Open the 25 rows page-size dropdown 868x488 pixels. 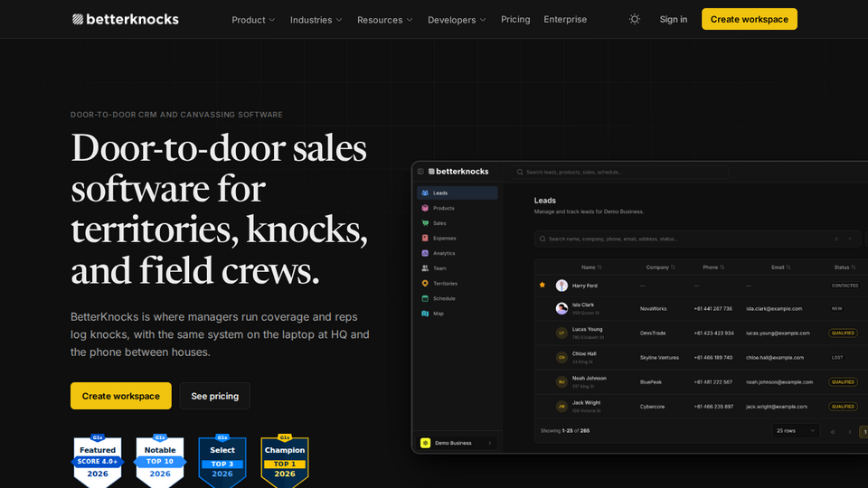point(796,430)
